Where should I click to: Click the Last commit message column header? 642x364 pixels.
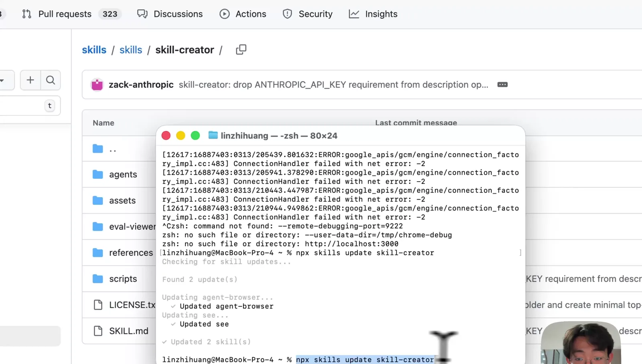tap(416, 123)
